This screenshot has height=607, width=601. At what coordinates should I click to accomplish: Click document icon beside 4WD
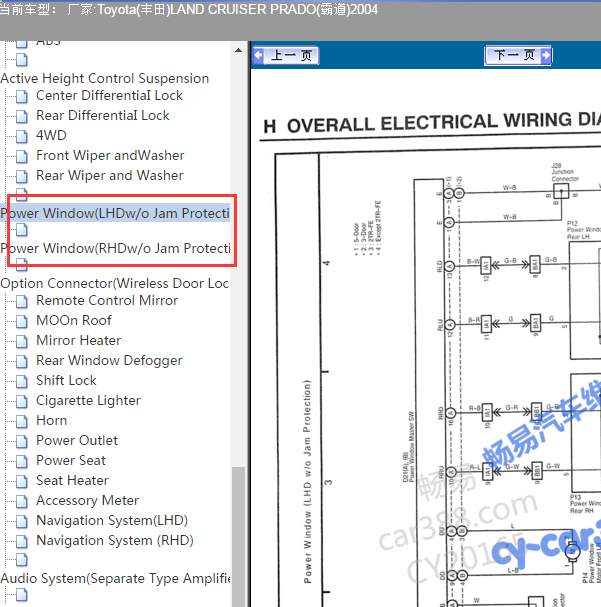coord(22,136)
